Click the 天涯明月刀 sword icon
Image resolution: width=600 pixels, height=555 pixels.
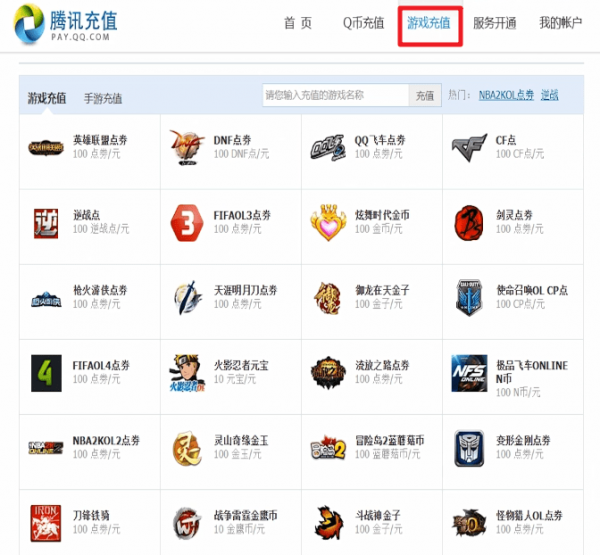click(x=187, y=298)
